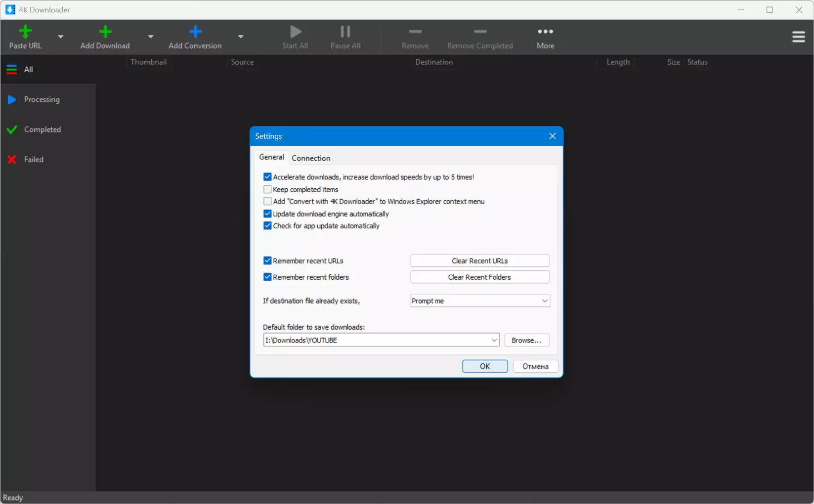Click the Destination column header
The width and height of the screenshot is (814, 504).
(434, 62)
